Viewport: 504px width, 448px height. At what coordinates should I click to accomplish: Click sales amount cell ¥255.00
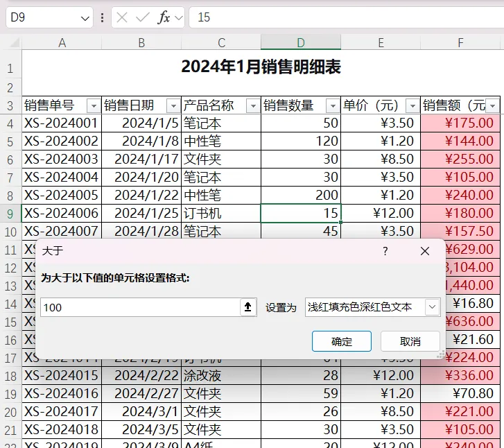tap(460, 160)
